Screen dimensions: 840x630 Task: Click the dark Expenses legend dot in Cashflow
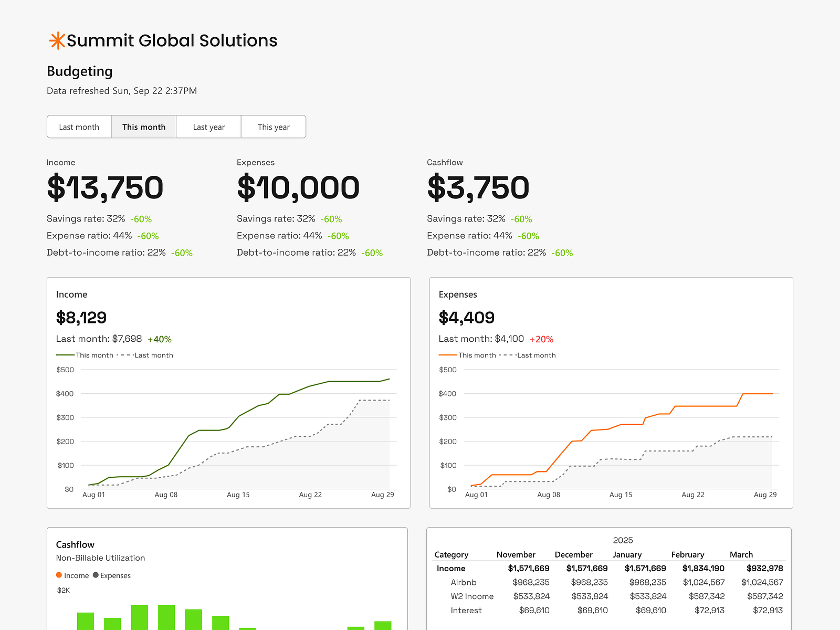coord(95,575)
